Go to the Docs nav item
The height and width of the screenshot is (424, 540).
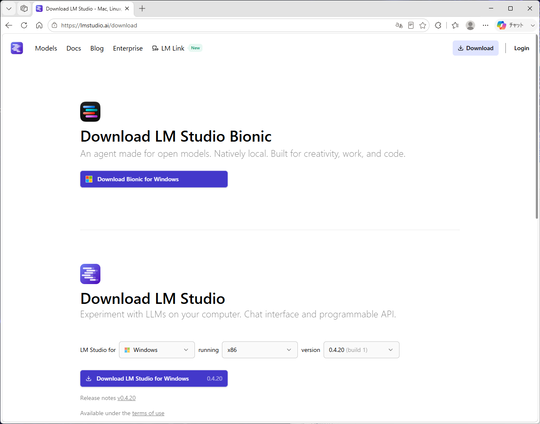[x=74, y=49]
